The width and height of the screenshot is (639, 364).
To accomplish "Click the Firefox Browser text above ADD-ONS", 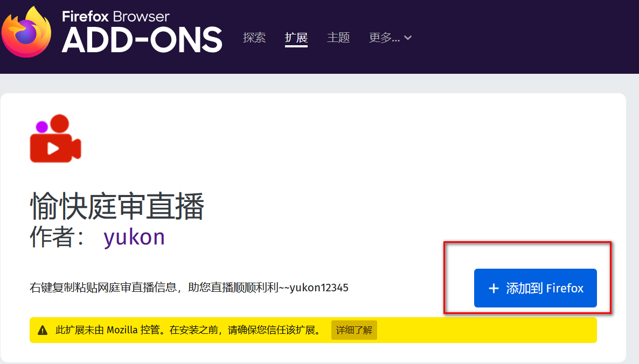I will (116, 16).
